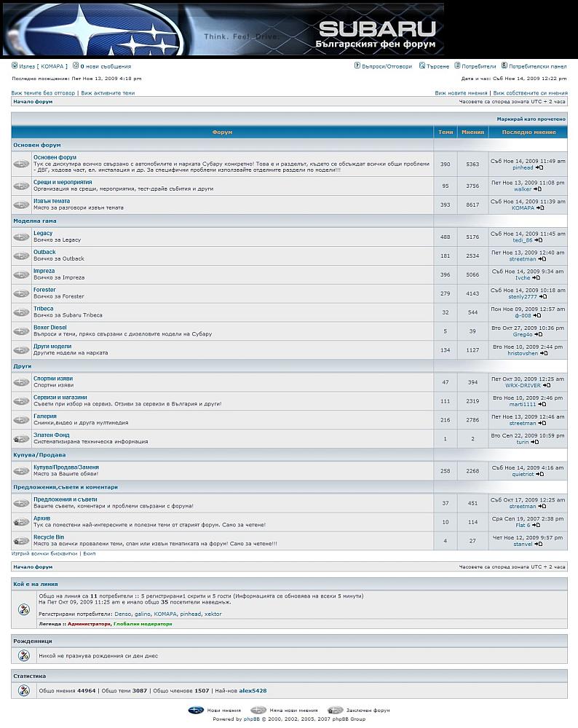
Task: Click the forum status icon beside Основен форум
Action: click(21, 164)
